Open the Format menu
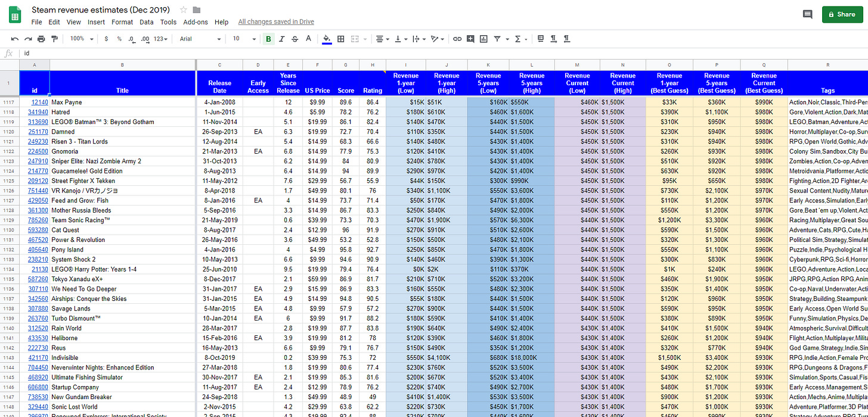Screen dimensions: 868x417 click(x=122, y=22)
